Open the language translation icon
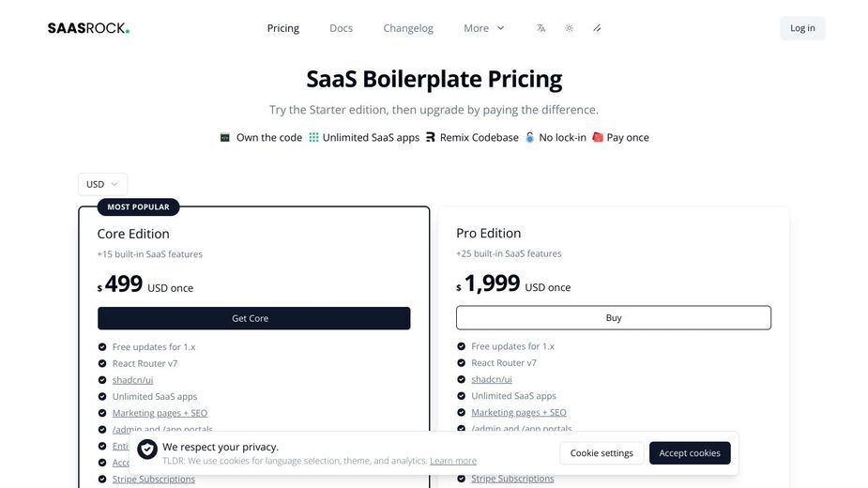 coord(541,28)
